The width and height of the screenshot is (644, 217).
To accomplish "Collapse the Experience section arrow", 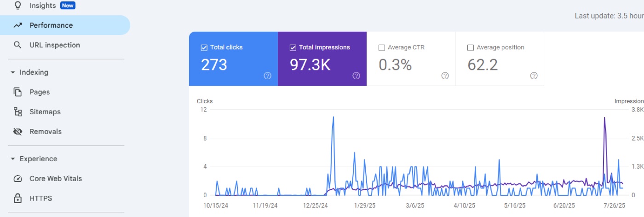I will tap(13, 159).
